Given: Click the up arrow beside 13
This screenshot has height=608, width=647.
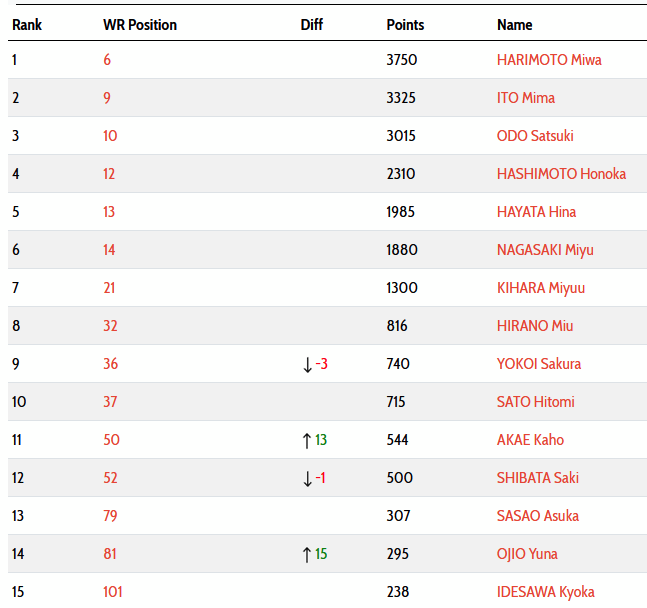Looking at the screenshot, I should coord(307,440).
